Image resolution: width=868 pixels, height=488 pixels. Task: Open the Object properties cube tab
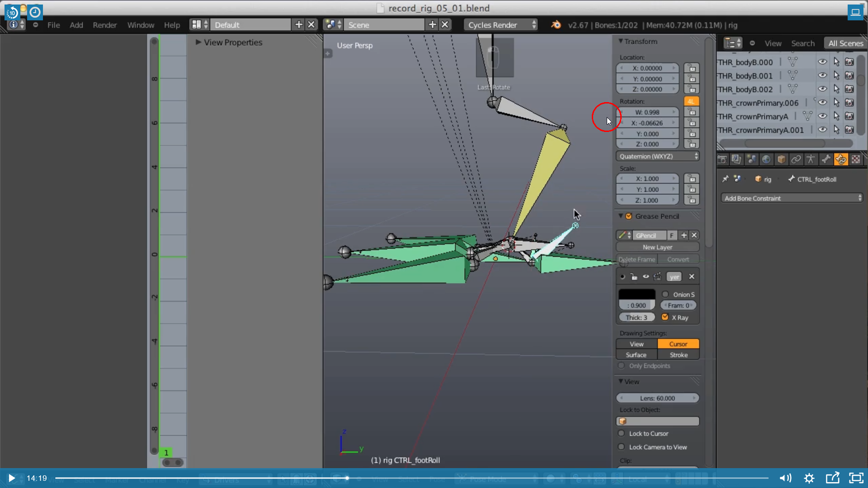pos(781,160)
